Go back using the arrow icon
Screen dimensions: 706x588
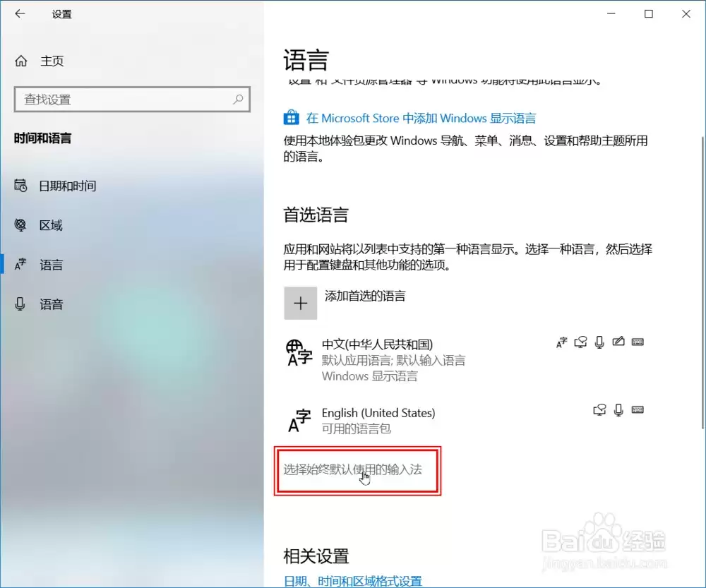click(x=20, y=14)
